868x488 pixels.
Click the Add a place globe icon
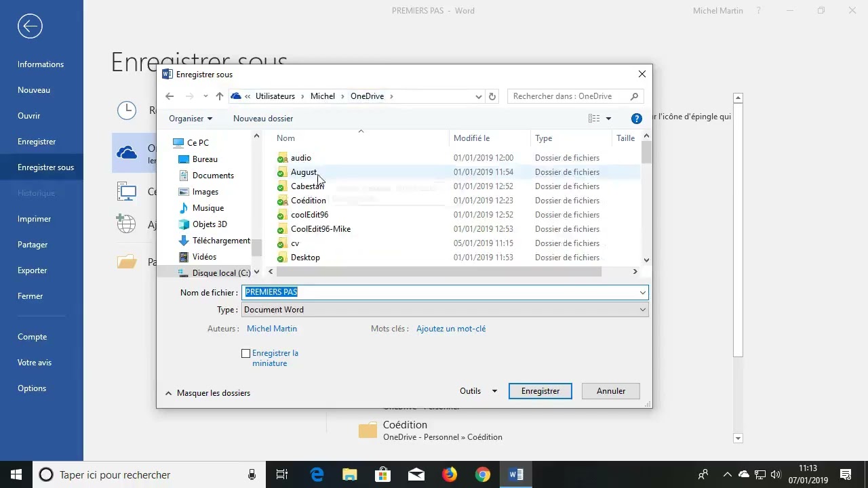pos(126,224)
